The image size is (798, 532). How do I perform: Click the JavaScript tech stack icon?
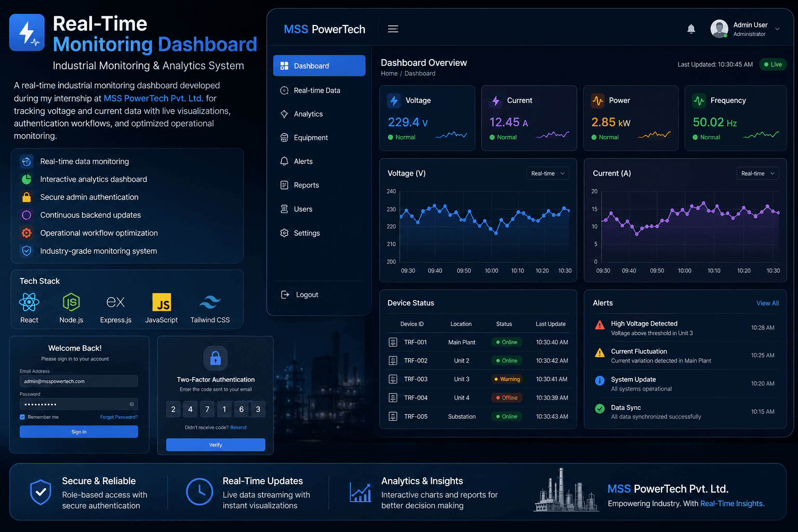[162, 302]
